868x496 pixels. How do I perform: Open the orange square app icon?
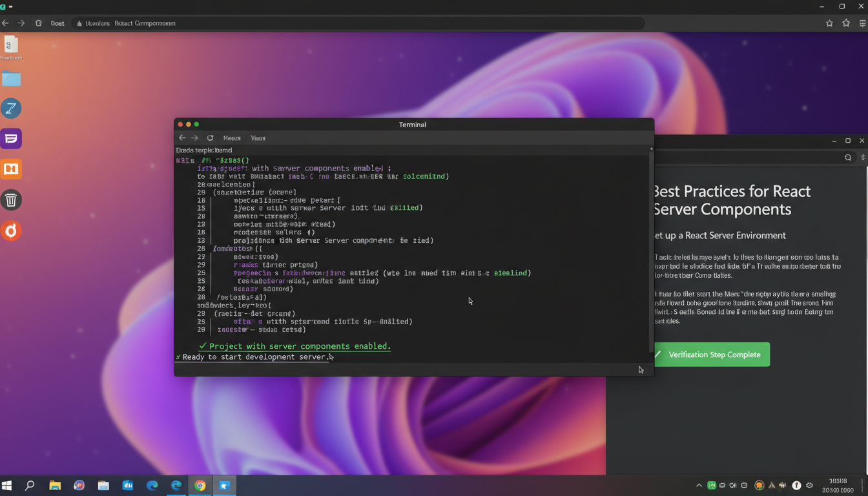[x=11, y=169]
